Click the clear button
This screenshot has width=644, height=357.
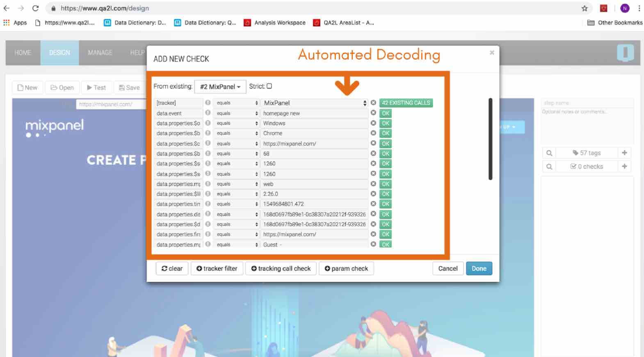[x=172, y=268]
